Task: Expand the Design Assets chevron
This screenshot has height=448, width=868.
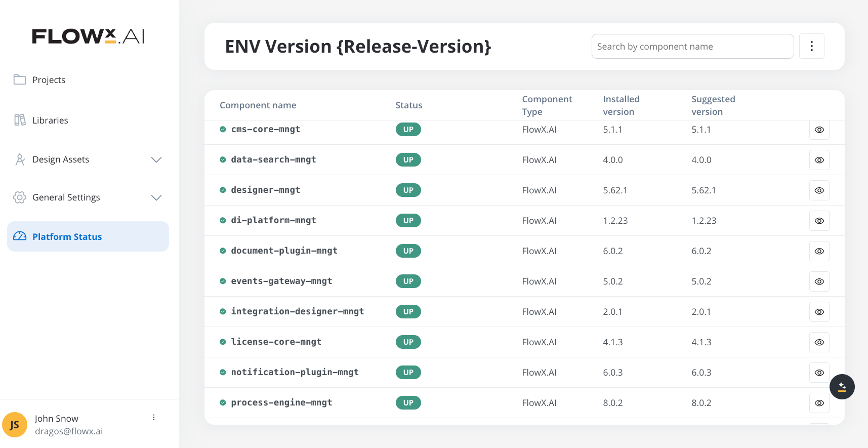Action: coord(156,159)
